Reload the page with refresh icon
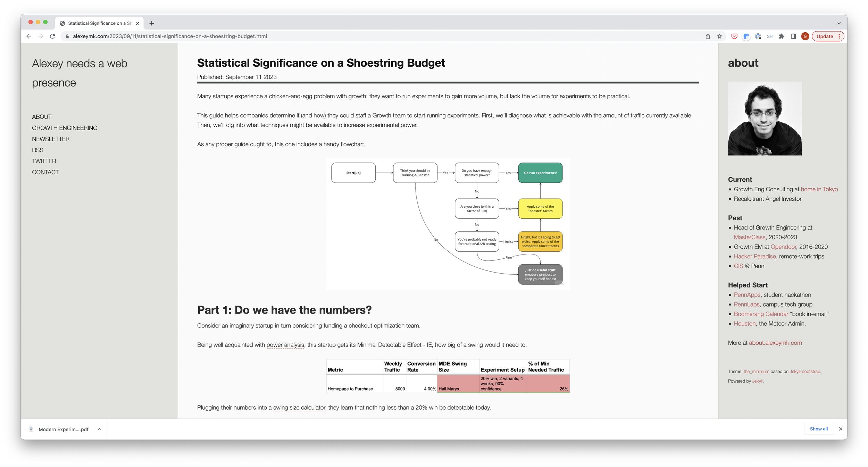 (x=52, y=36)
